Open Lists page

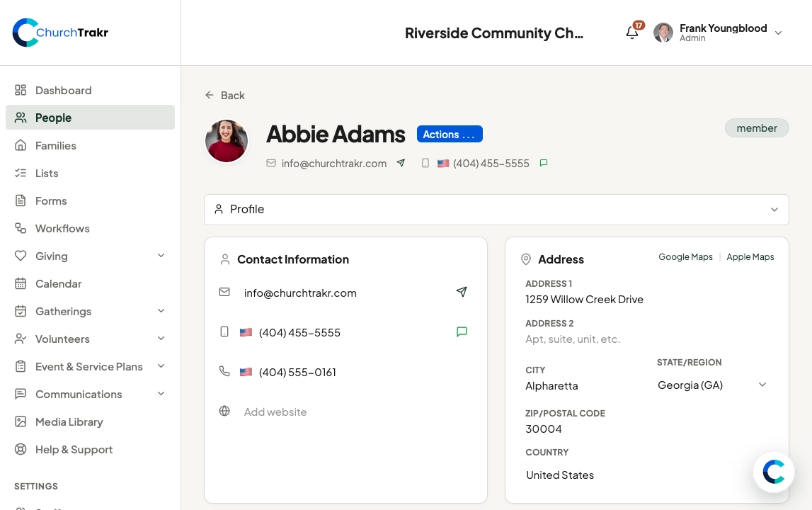point(90,173)
